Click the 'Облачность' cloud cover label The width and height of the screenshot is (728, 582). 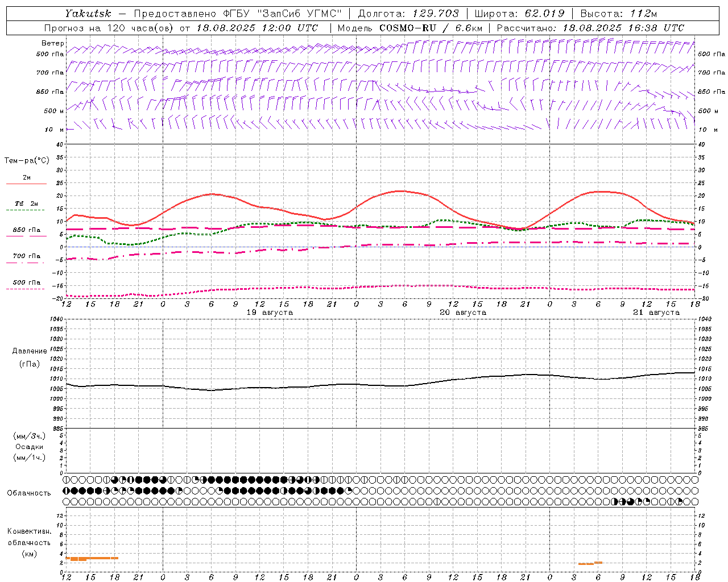coord(29,493)
